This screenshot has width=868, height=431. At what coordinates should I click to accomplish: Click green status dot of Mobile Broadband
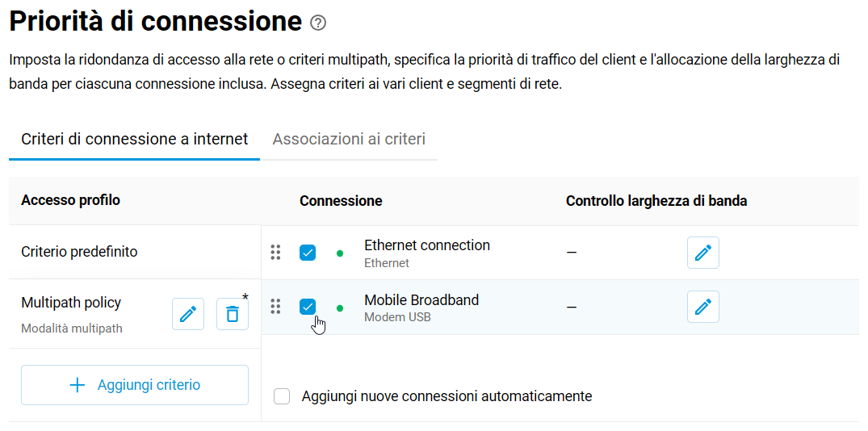tap(340, 308)
